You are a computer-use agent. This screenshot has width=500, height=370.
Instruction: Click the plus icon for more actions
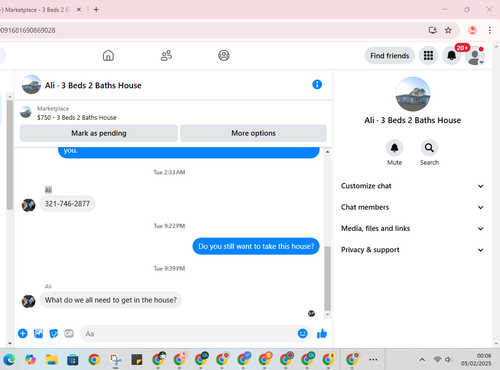(x=23, y=333)
